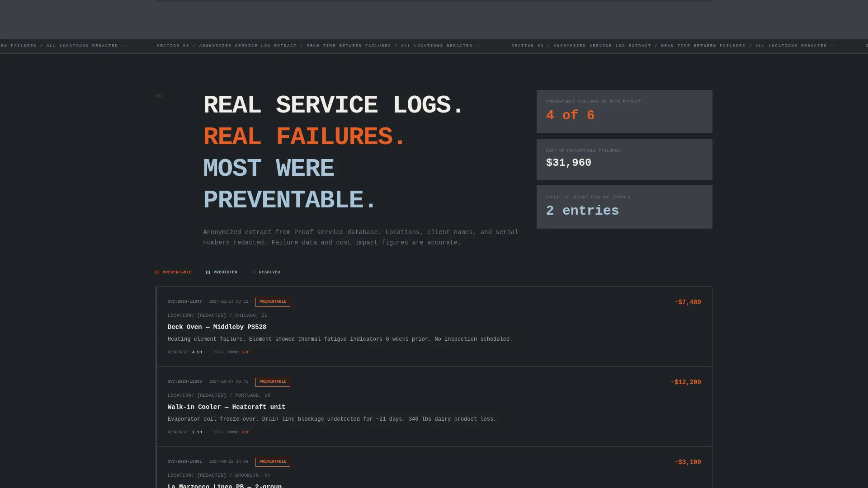This screenshot has height=488, width=868.
Task: Click the Chicago, IL location line
Action: [x=217, y=315]
